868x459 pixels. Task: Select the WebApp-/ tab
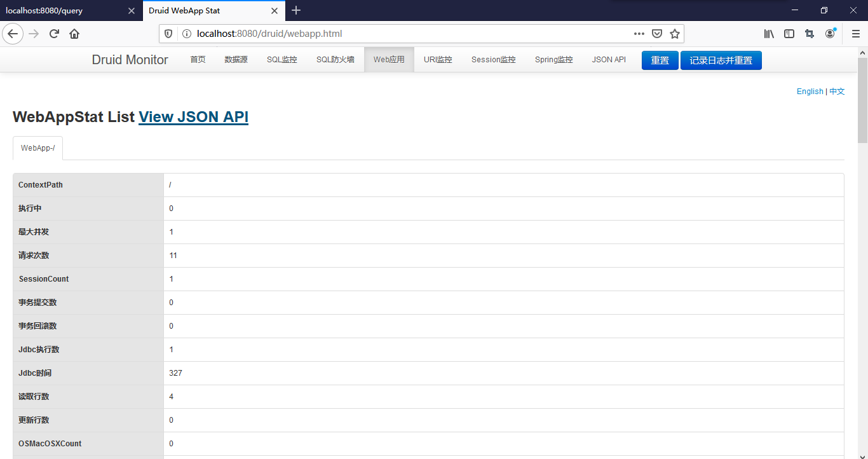tap(37, 148)
